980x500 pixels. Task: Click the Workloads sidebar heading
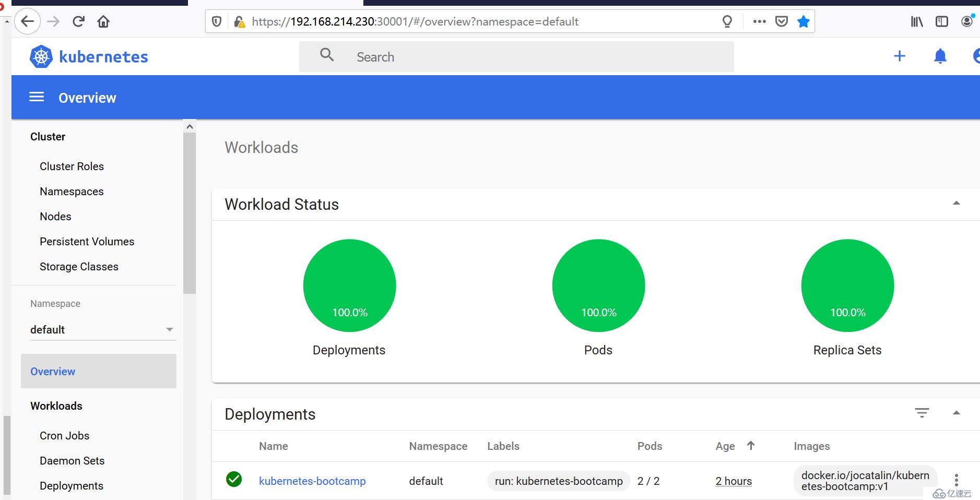(x=56, y=406)
